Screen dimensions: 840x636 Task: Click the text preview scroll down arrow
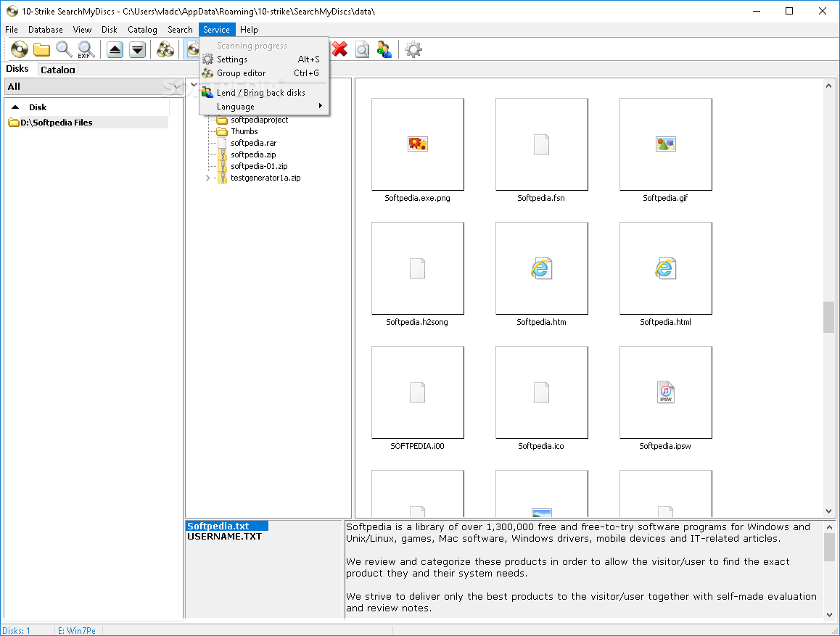[829, 615]
